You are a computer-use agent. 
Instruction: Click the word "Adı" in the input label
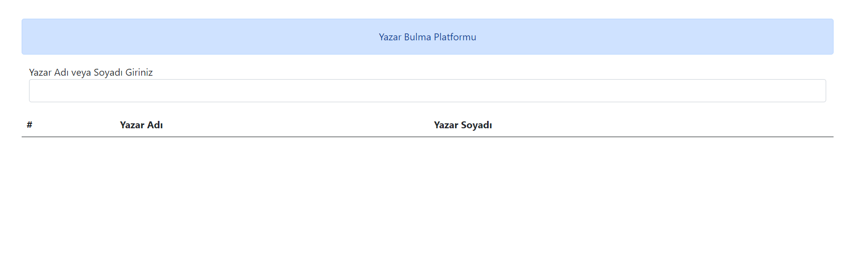point(62,73)
